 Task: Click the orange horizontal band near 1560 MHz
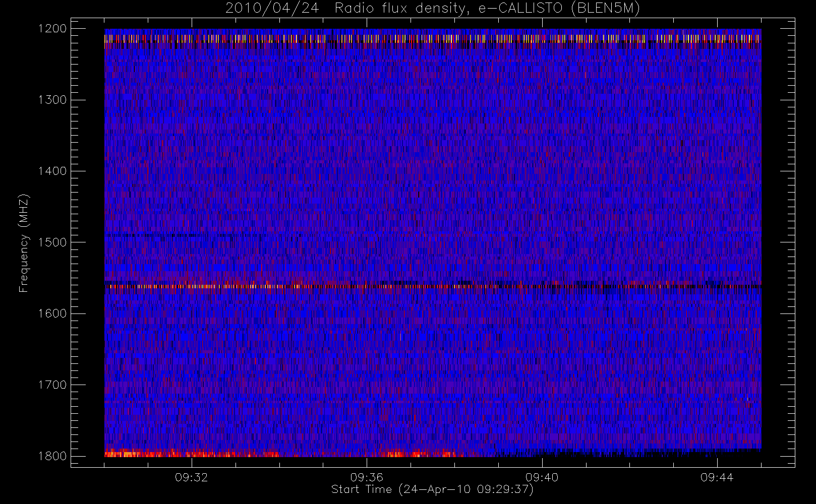(433, 286)
